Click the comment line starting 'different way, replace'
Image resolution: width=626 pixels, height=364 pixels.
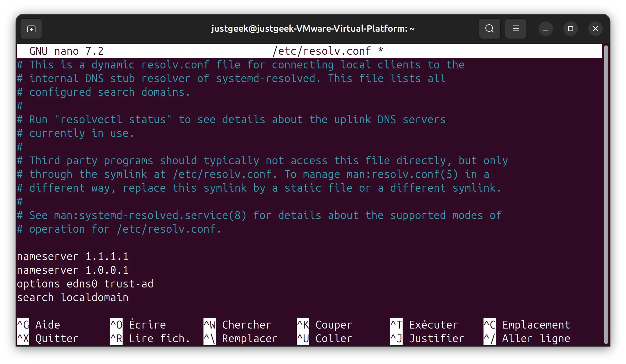point(259,188)
